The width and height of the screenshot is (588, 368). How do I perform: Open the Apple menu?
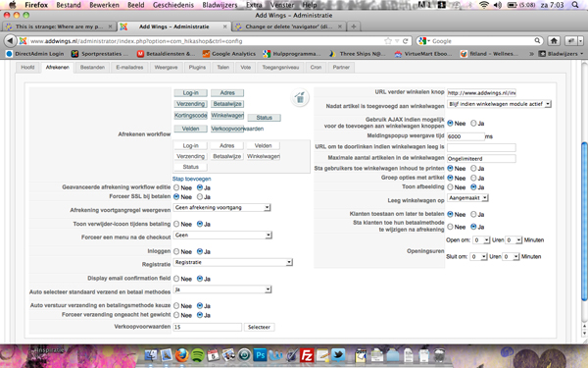point(13,5)
